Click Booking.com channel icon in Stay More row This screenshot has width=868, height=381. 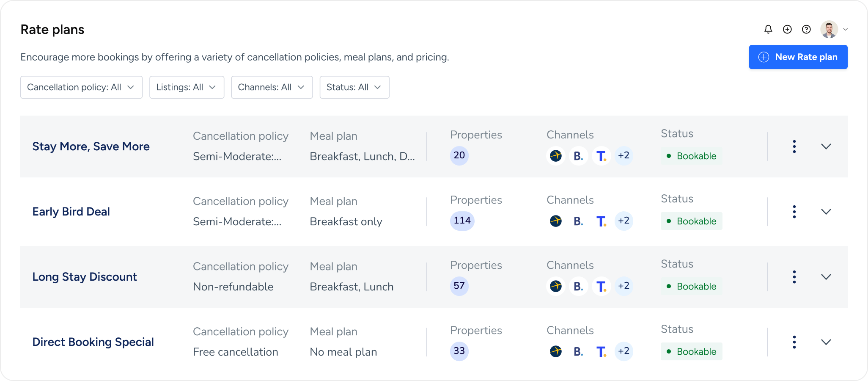[578, 156]
